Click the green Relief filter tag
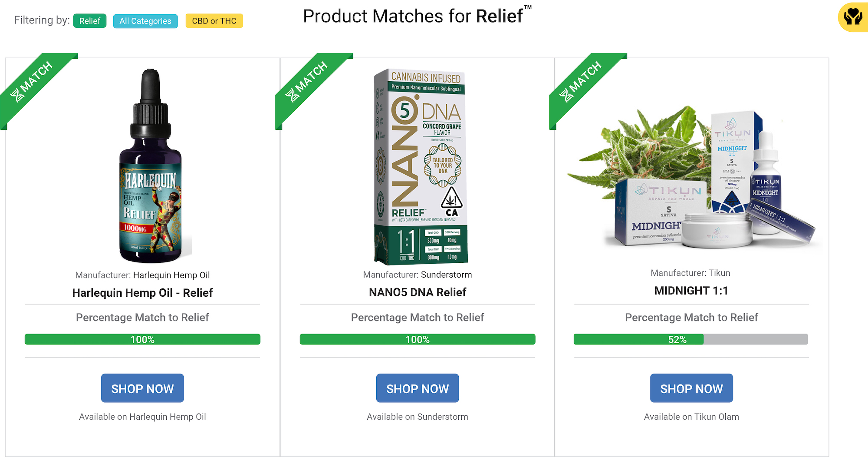This screenshot has width=868, height=457. (x=90, y=21)
